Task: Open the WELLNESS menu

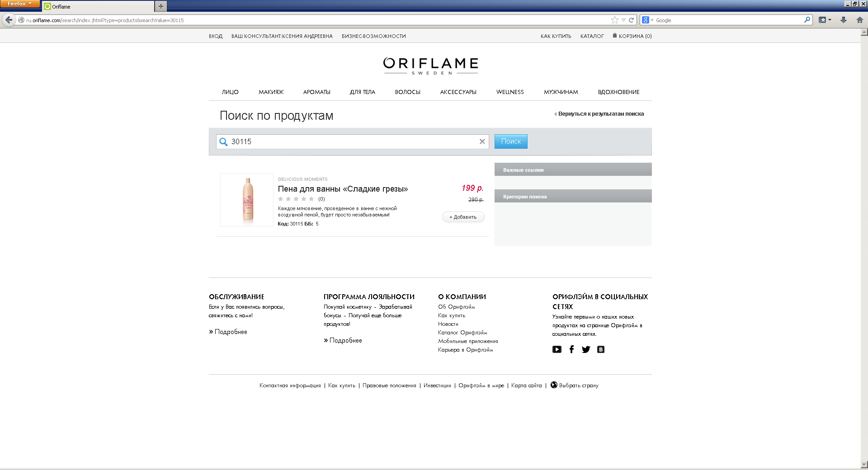Action: 510,92
